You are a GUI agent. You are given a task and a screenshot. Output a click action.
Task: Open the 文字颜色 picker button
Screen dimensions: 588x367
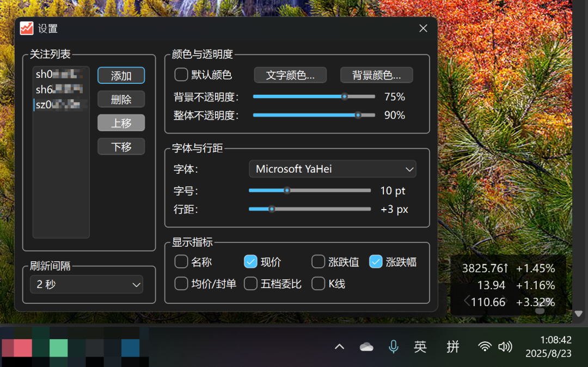[x=290, y=75]
